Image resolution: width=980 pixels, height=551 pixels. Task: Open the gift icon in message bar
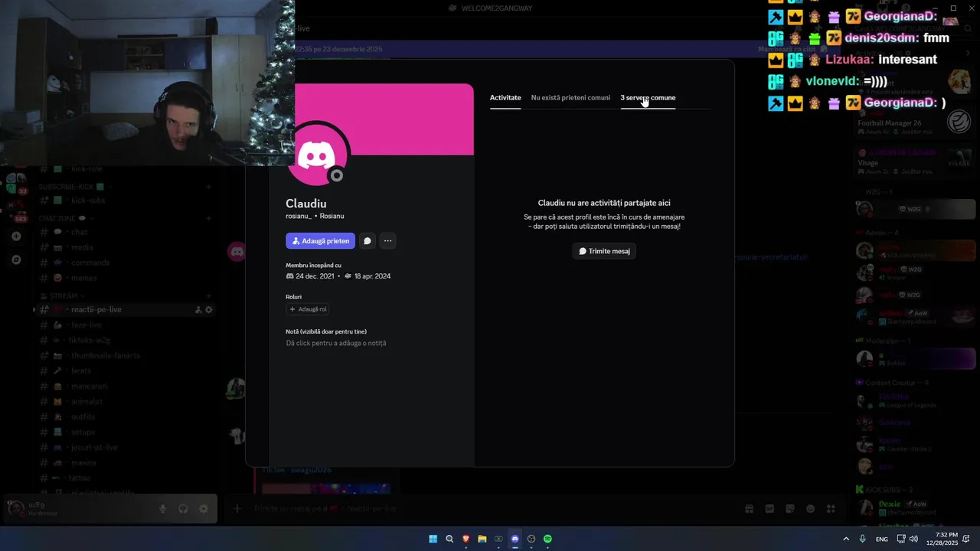pos(750,509)
